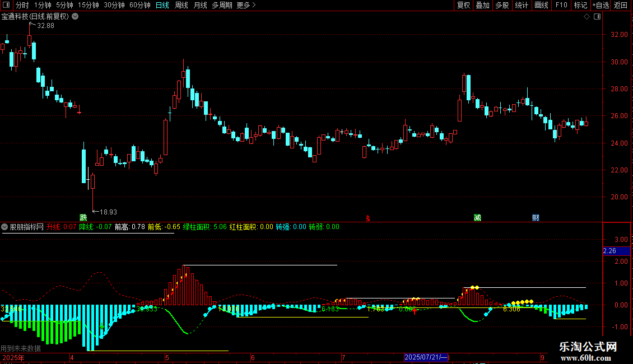The width and height of the screenshot is (633, 364).
Task: Click the month 4 timeline label
Action: [x=72, y=357]
